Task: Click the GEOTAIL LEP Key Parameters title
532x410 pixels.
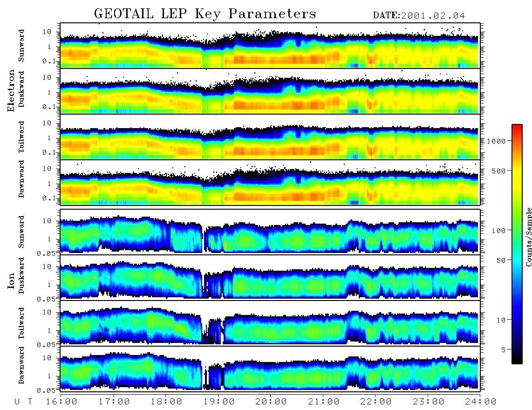Action: (205, 14)
